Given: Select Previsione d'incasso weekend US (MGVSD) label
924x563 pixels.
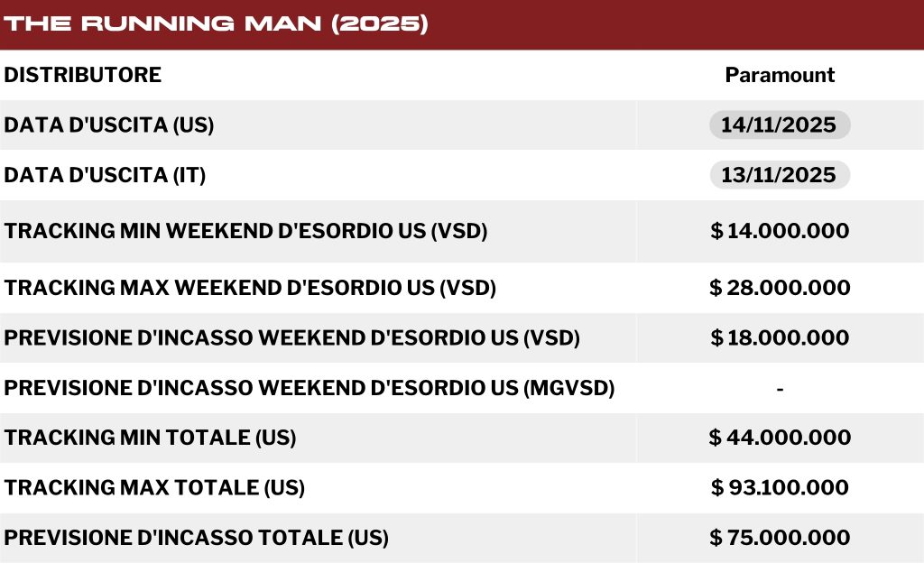Looking at the screenshot, I should coord(310,388).
